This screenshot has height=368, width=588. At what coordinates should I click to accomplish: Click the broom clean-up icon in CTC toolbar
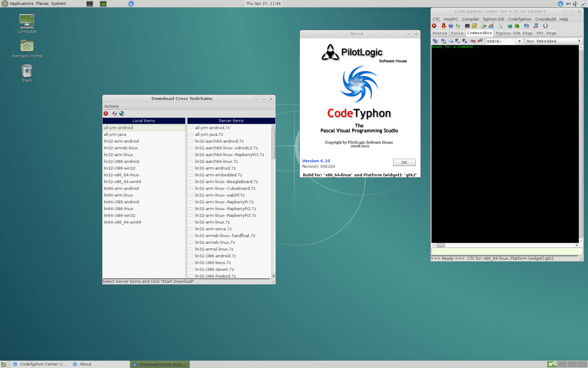point(491,26)
